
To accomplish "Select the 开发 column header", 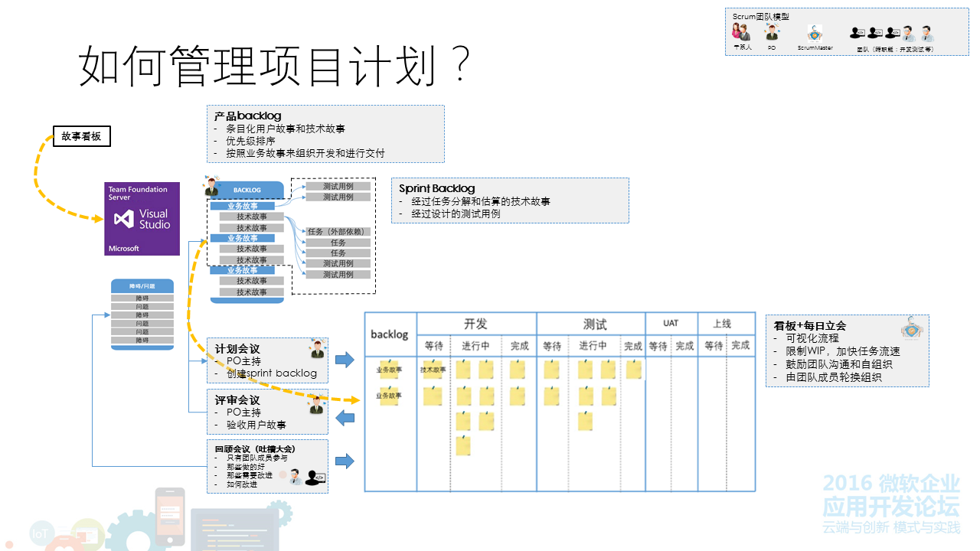I will click(475, 324).
